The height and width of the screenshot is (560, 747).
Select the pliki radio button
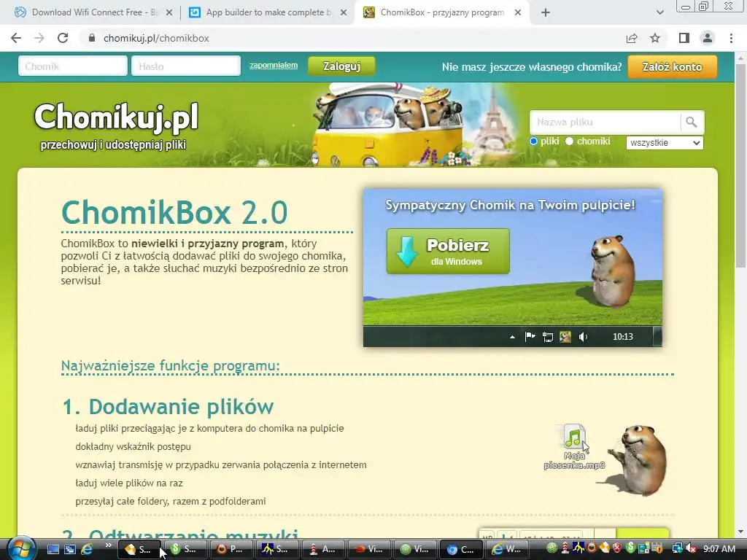pos(533,141)
